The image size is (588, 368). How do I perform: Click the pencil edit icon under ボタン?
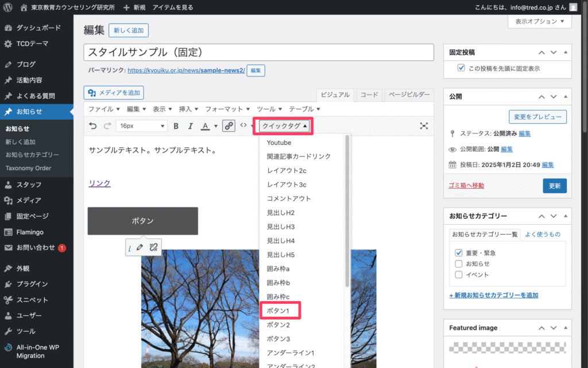(141, 247)
